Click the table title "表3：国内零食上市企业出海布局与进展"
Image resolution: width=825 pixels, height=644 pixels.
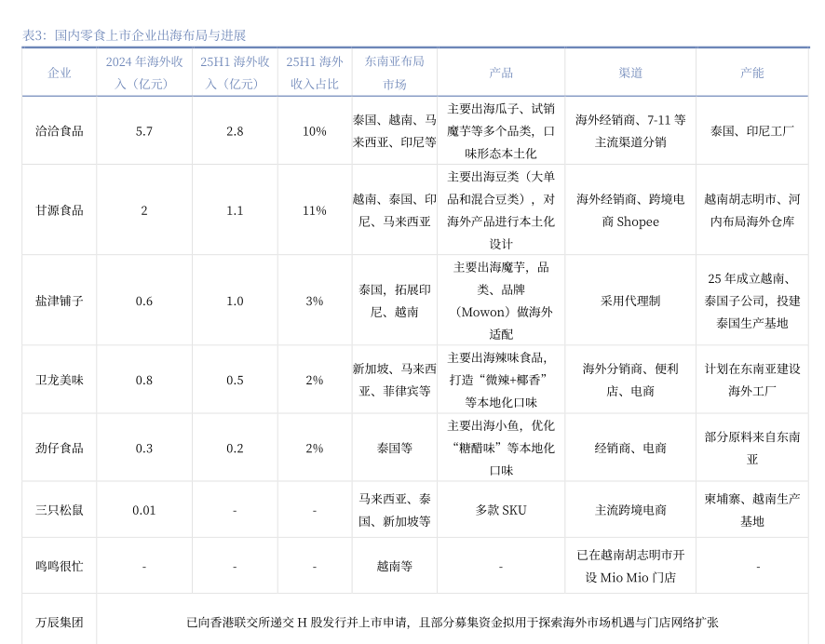(x=134, y=35)
